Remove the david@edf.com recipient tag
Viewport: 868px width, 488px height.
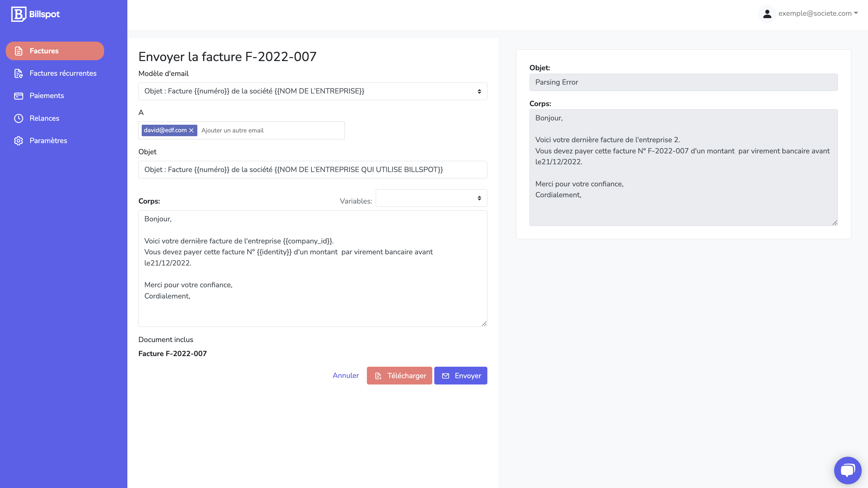point(191,130)
